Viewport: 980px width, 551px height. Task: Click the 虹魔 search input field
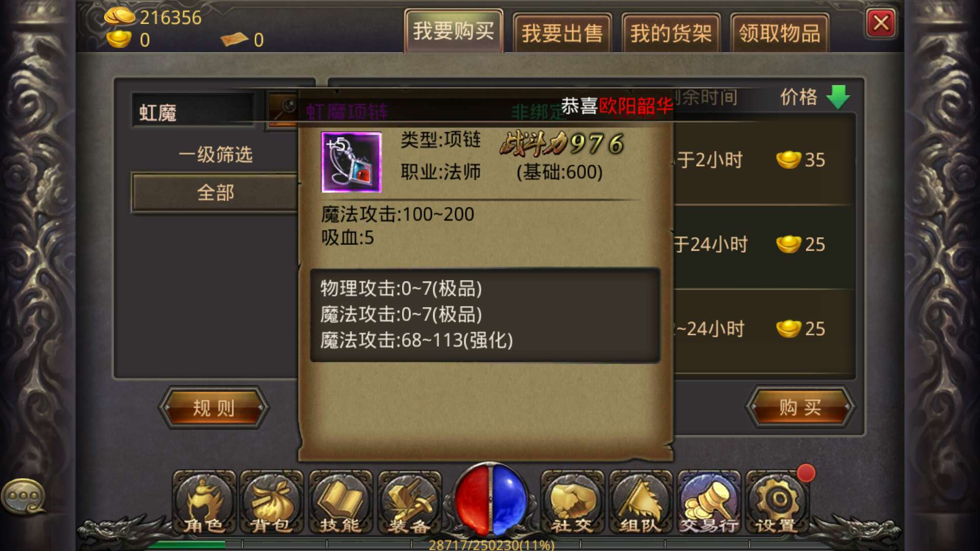(x=193, y=111)
